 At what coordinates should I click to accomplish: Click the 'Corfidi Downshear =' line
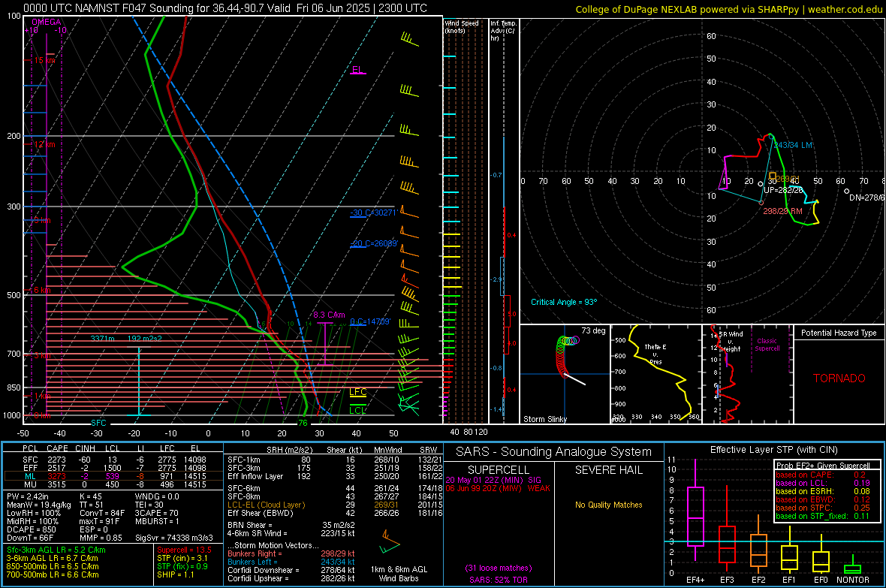pyautogui.click(x=291, y=570)
